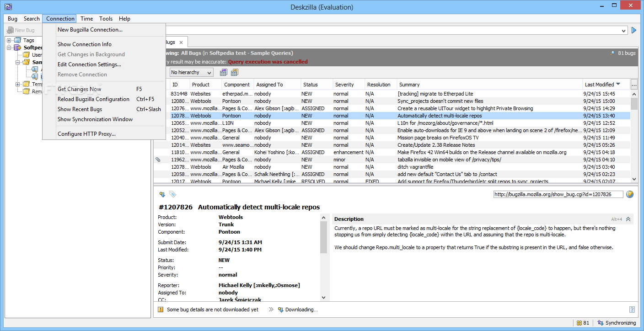This screenshot has width=644, height=331.
Task: Choose Reload Bugzilla Configuration menu item
Action: click(104, 99)
